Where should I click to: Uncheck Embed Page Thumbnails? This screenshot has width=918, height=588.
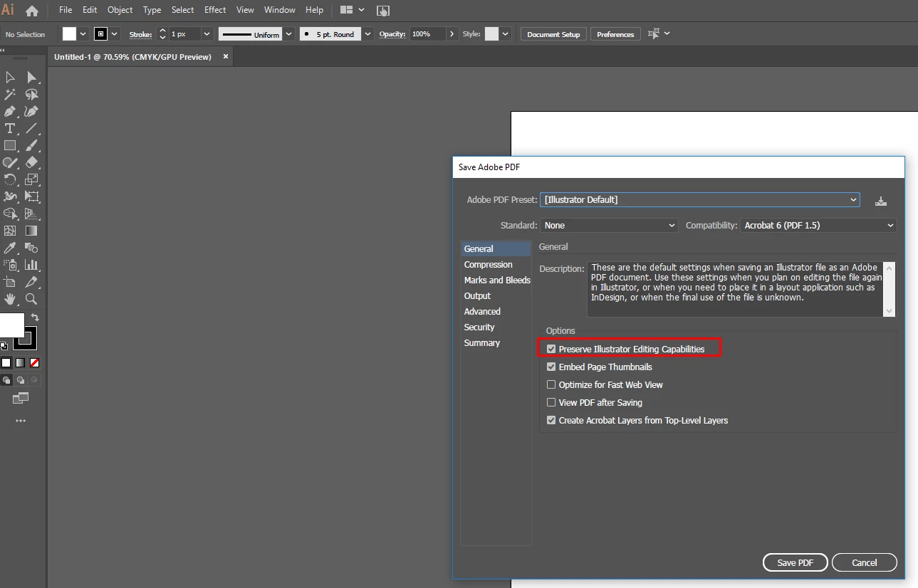point(551,367)
